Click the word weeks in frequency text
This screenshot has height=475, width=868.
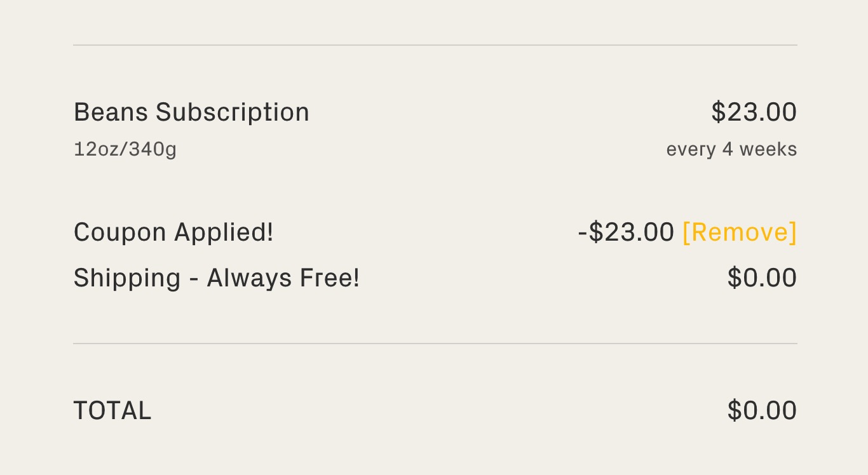click(x=768, y=149)
